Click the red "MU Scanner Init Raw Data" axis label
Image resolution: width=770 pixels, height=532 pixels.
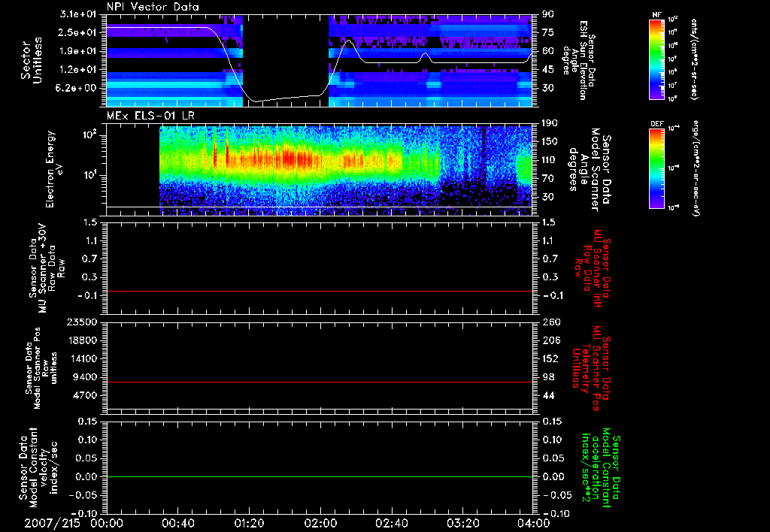[x=593, y=268]
